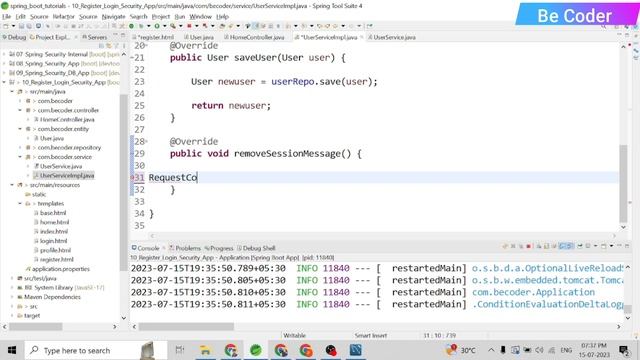Open the blue app icon on taskbar
The height and width of the screenshot is (360, 640).
(x=356, y=350)
